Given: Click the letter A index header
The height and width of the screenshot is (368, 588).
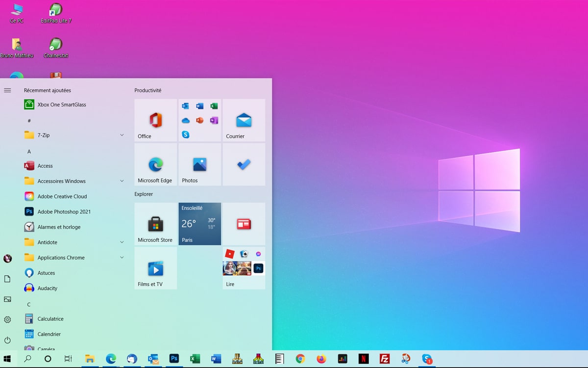Looking at the screenshot, I should (x=29, y=152).
